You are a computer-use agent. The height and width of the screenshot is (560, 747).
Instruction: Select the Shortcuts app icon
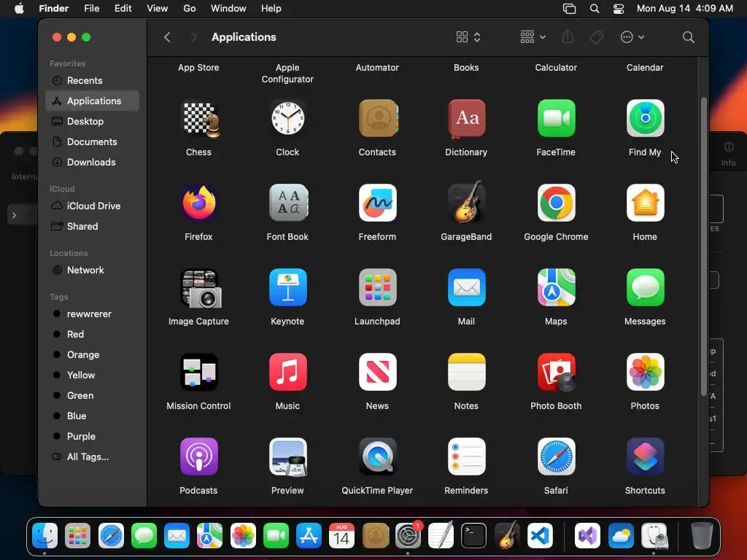pos(645,456)
